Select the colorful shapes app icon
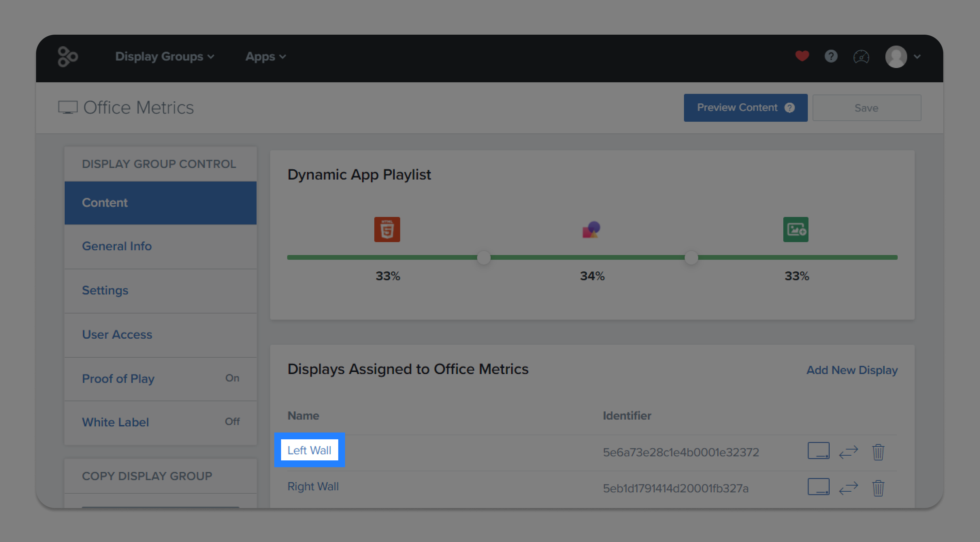 (592, 230)
